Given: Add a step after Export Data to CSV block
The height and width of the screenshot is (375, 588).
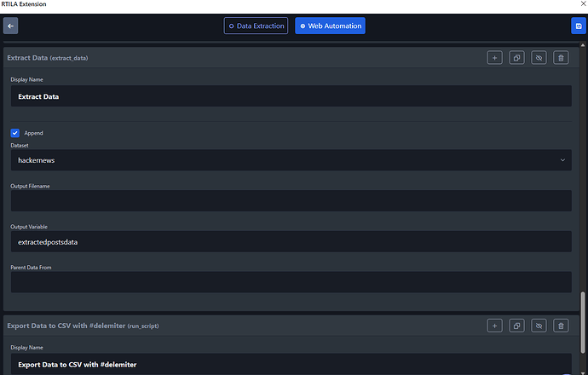Looking at the screenshot, I should tap(494, 326).
